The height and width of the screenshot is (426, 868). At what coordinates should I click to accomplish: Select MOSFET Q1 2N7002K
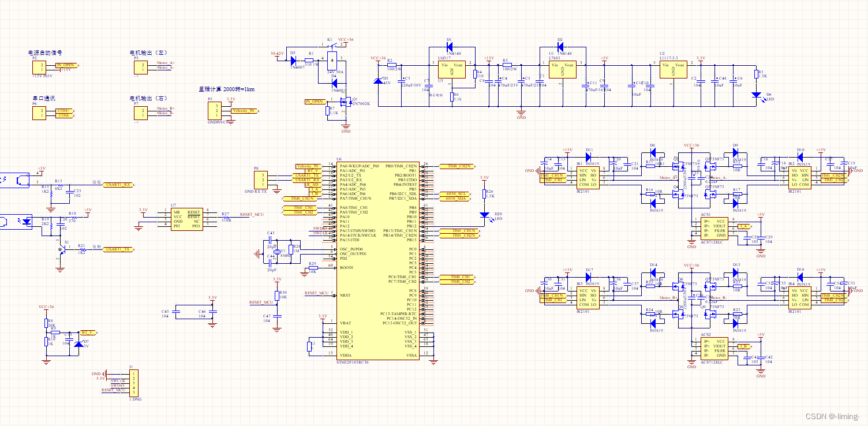(346, 103)
